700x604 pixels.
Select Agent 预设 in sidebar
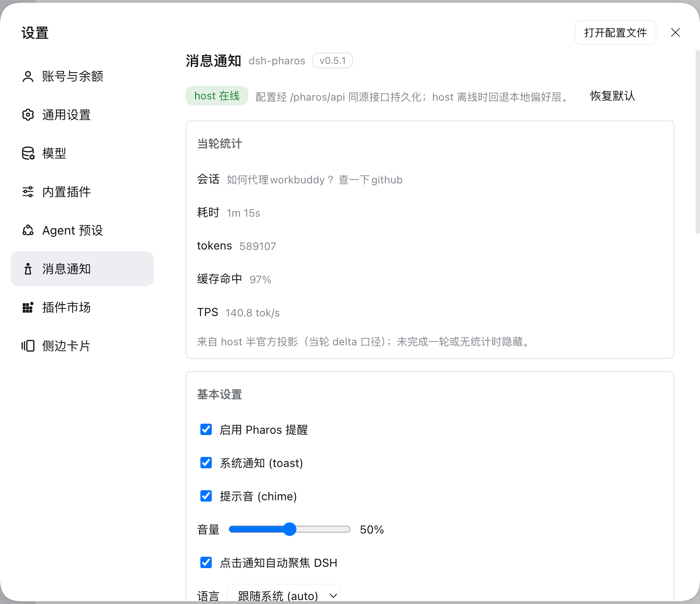(x=82, y=230)
